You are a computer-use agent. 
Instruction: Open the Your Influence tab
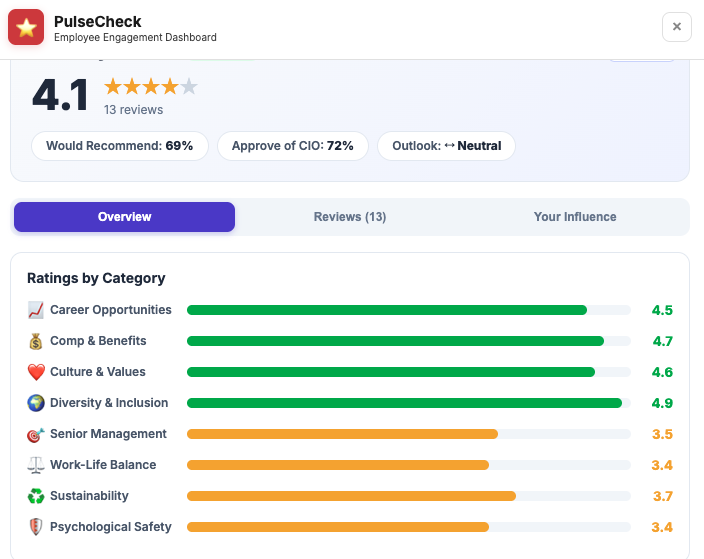pyautogui.click(x=575, y=217)
